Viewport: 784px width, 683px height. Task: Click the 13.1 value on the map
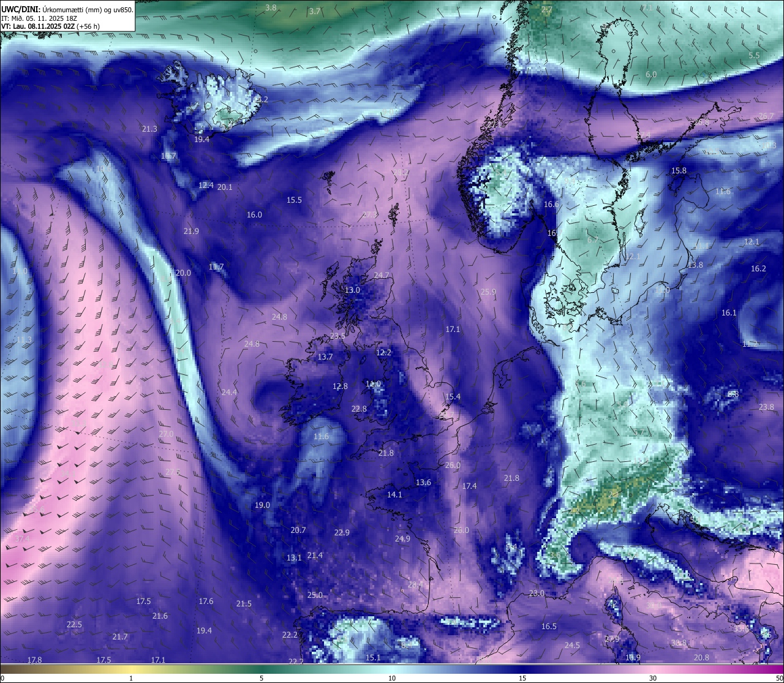tap(294, 557)
